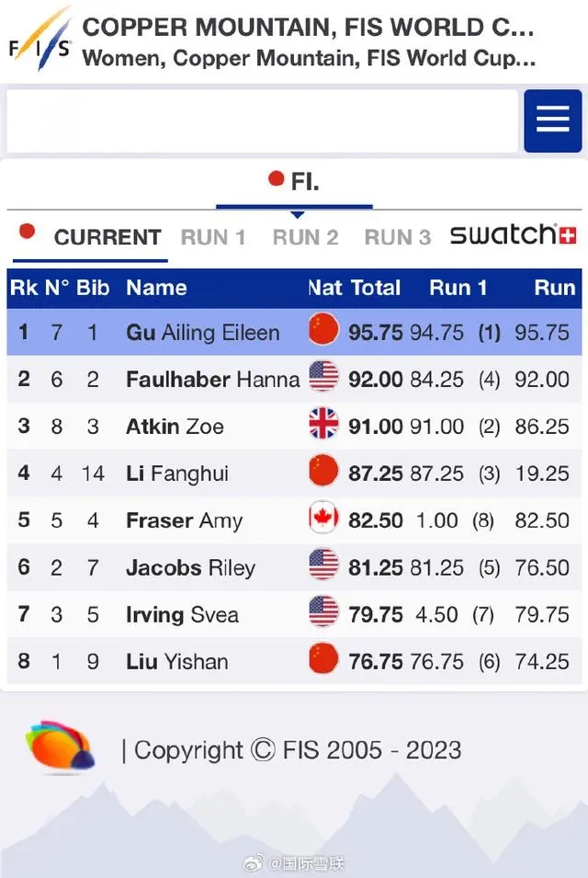Screen dimensions: 588x878
Task: Click the Swatch sponsor logo
Action: [x=513, y=235]
